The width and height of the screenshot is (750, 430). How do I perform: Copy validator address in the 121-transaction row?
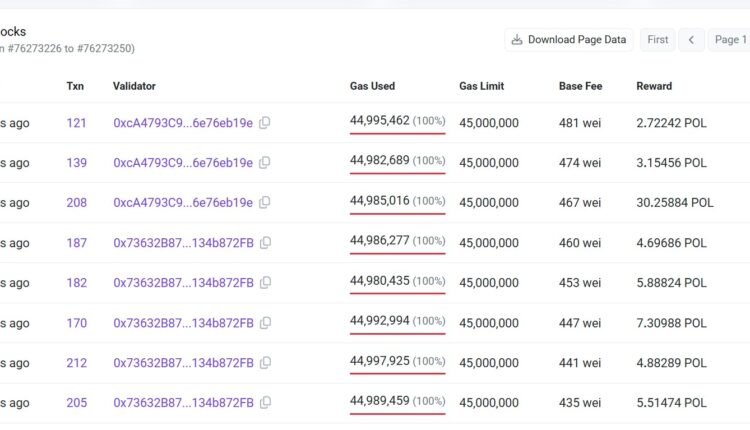pyautogui.click(x=265, y=123)
